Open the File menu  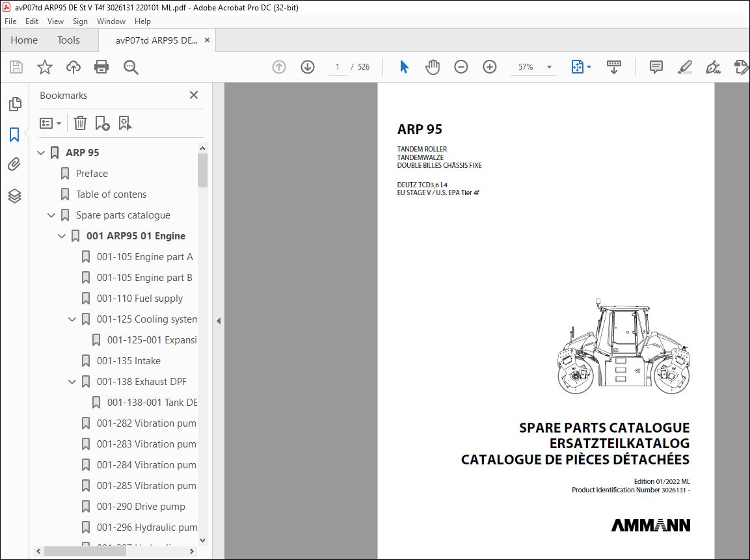click(x=10, y=21)
